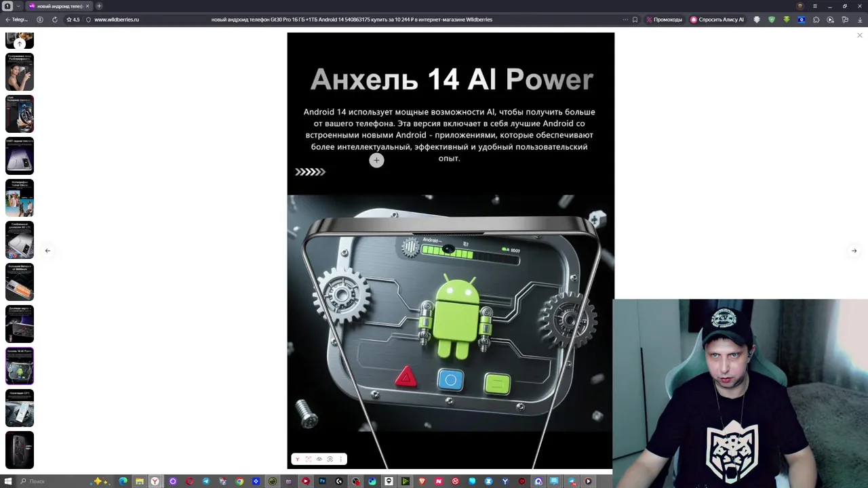Screen dimensions: 868x488
Task: Open Yandex Browser from taskbar
Action: click(155, 481)
